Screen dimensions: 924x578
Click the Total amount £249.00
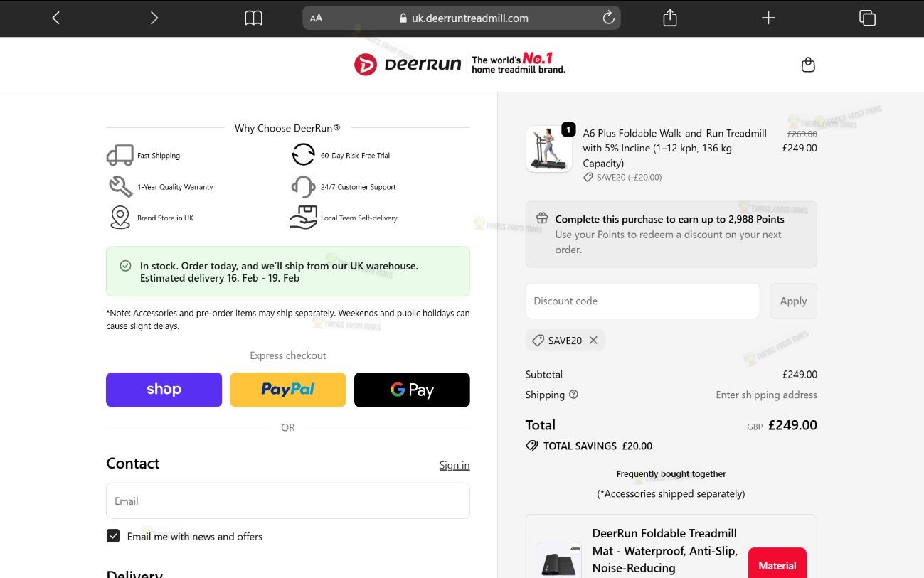[x=793, y=425]
